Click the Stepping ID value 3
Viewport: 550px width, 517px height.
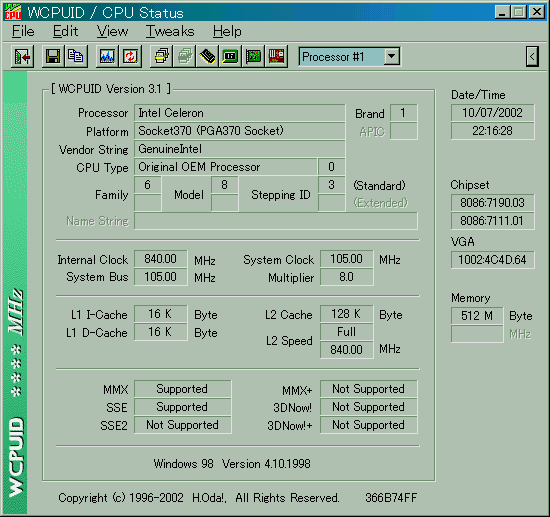tap(331, 185)
